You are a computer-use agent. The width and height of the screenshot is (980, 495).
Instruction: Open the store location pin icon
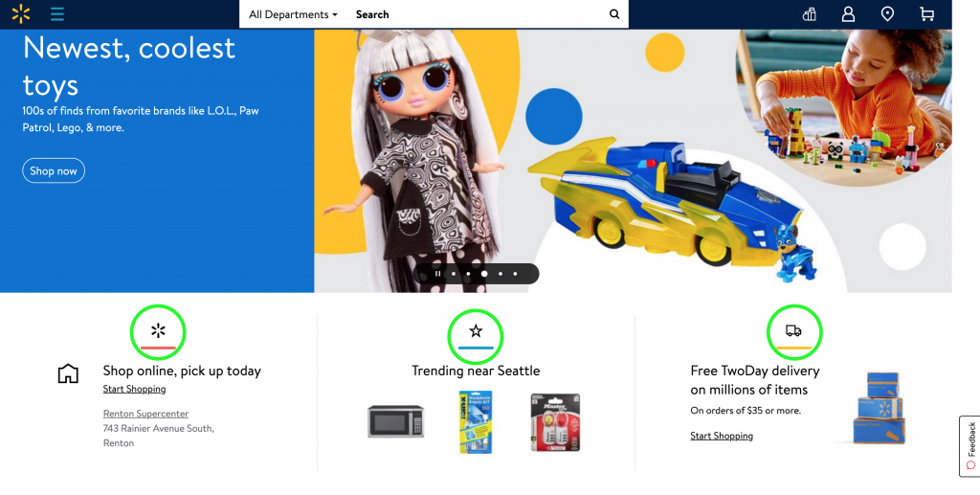[887, 13]
